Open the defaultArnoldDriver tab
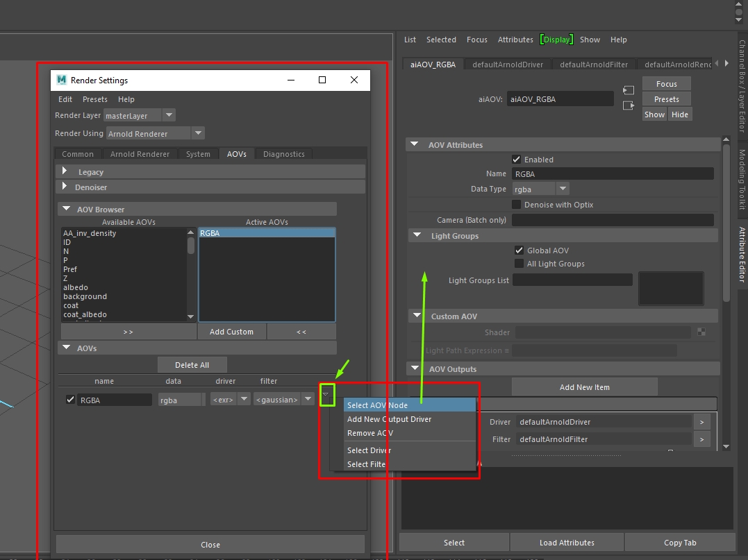The height and width of the screenshot is (560, 748). tap(508, 65)
